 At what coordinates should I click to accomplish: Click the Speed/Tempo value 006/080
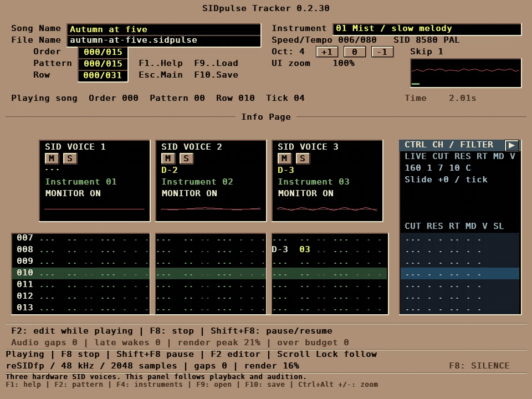coord(357,40)
